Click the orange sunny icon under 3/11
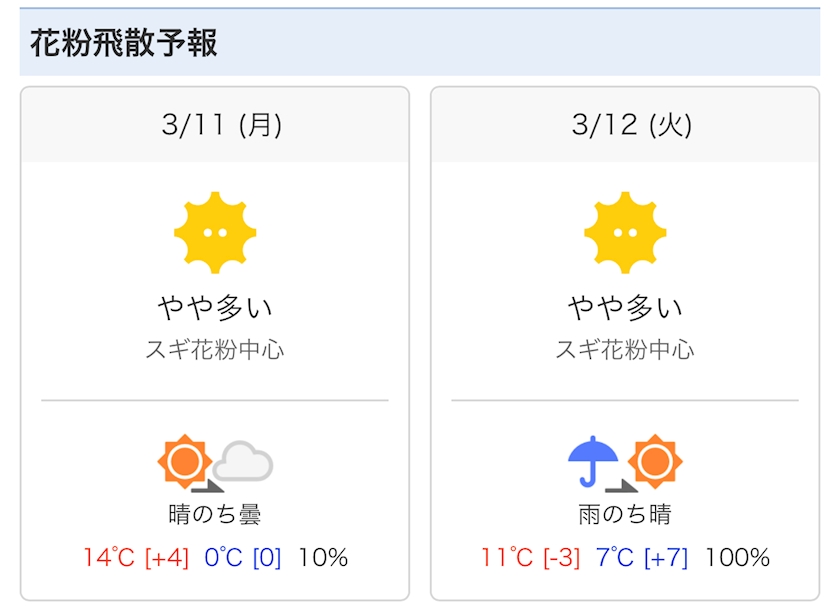The width and height of the screenshot is (840, 606). (184, 461)
